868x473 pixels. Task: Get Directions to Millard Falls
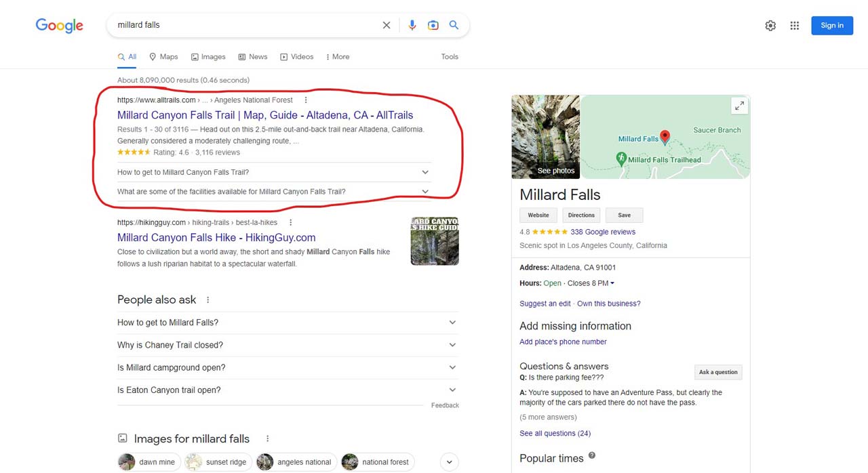(x=581, y=215)
